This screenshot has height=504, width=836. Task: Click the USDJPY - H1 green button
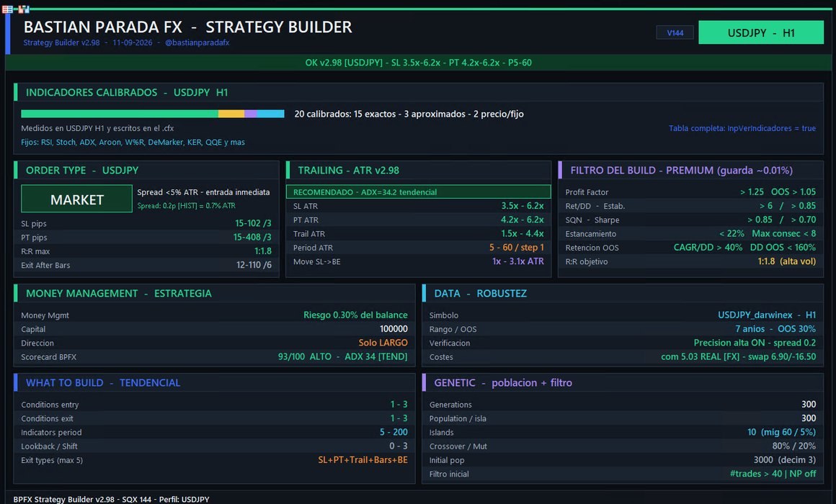tap(761, 32)
